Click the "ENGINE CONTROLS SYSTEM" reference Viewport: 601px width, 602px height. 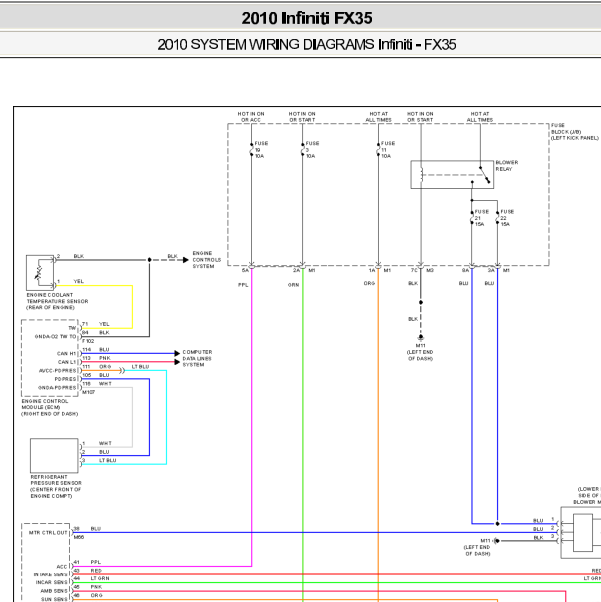[x=207, y=260]
